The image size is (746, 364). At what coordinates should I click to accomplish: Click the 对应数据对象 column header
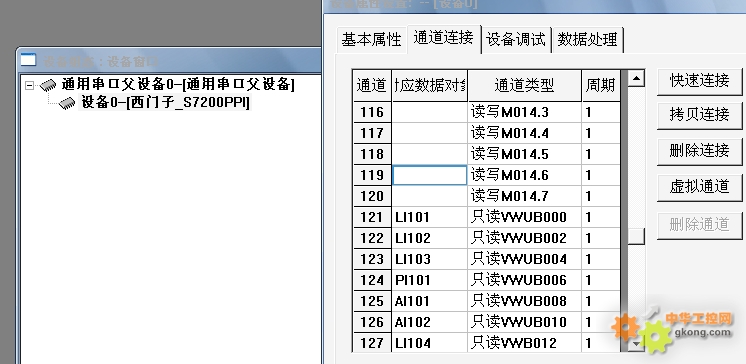pyautogui.click(x=430, y=86)
